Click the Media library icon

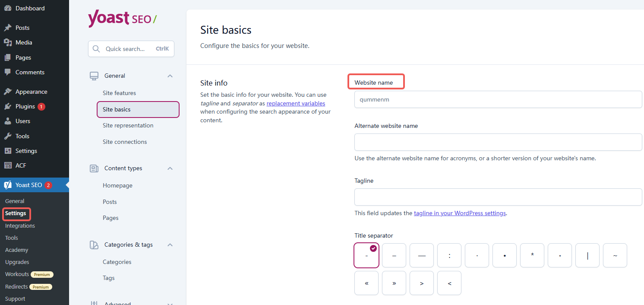click(8, 42)
